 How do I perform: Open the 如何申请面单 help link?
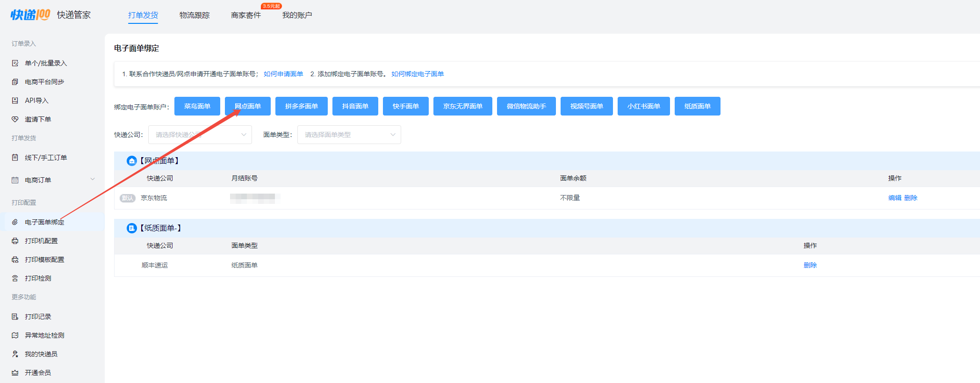coord(283,74)
